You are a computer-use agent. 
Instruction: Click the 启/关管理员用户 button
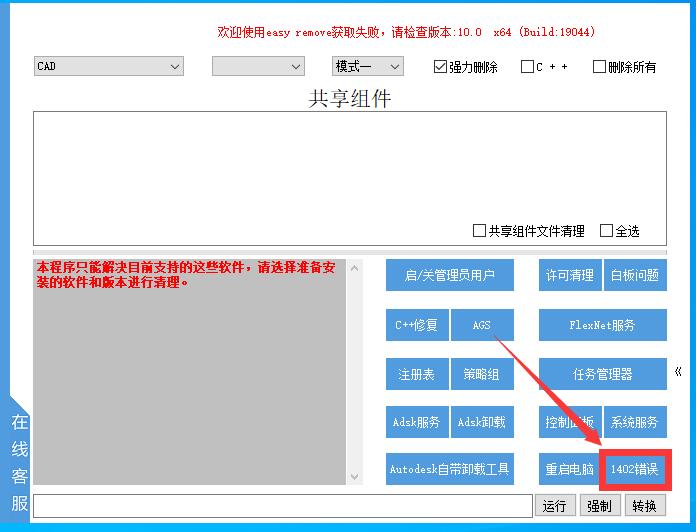pyautogui.click(x=449, y=275)
